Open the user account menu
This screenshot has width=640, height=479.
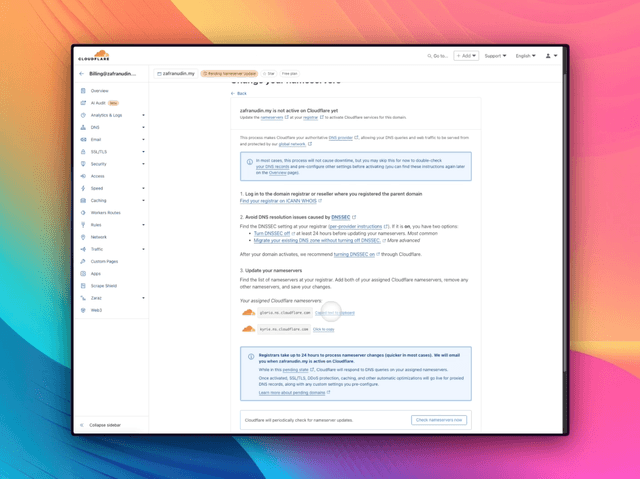(x=551, y=56)
